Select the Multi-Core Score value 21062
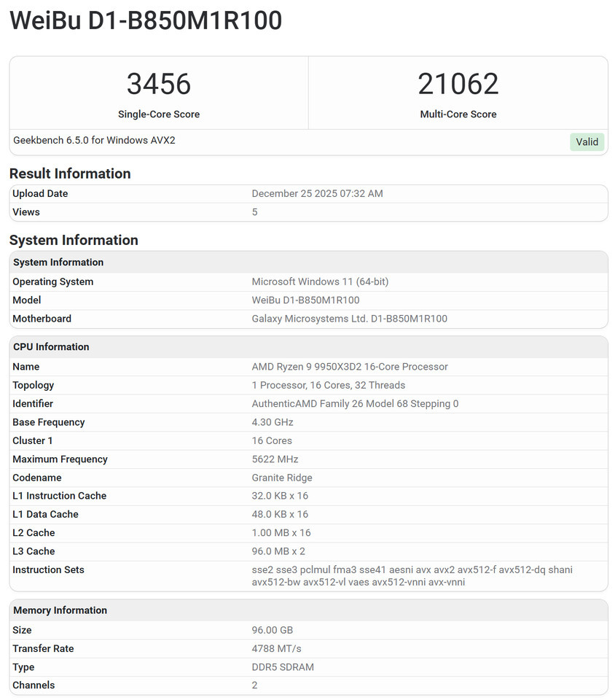 [458, 84]
